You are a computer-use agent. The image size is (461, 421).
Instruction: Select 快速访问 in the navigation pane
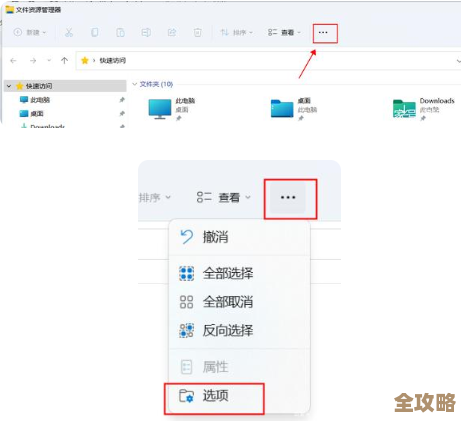(x=65, y=86)
